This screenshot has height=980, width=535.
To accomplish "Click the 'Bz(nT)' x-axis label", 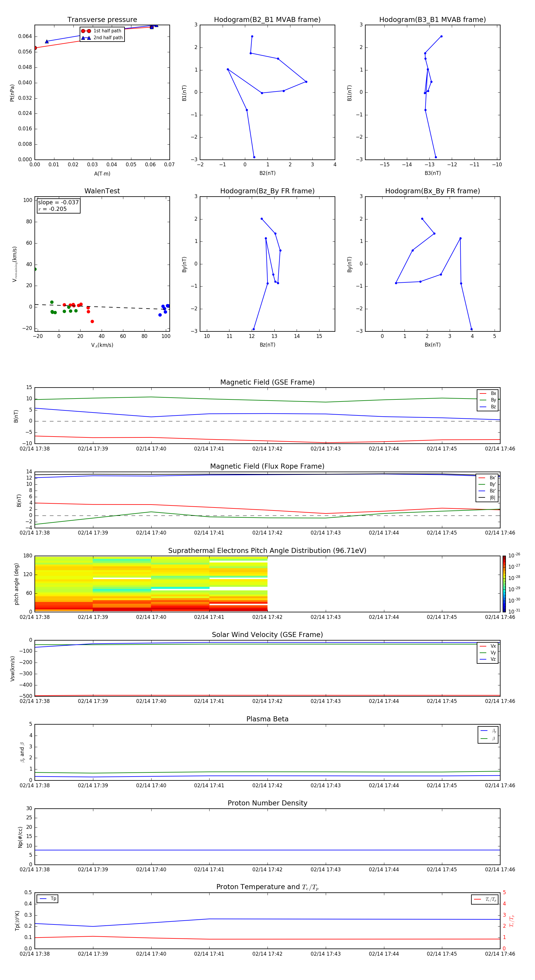I will coord(267,345).
